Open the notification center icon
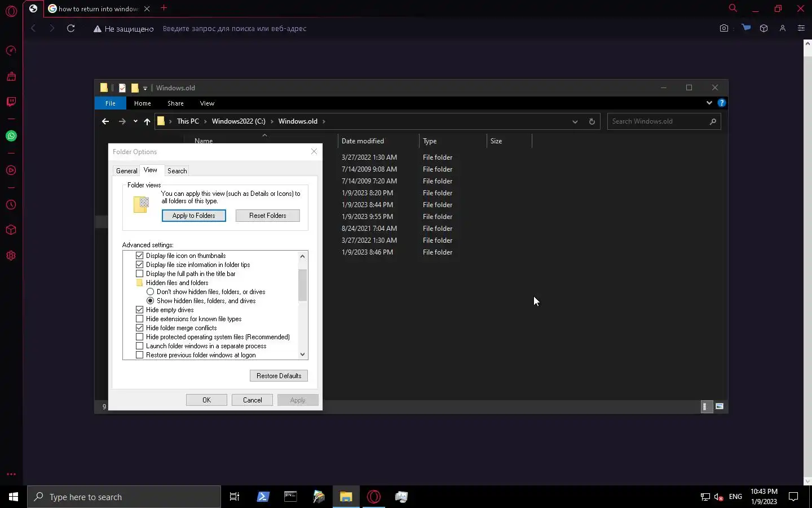This screenshot has width=812, height=508. [x=793, y=497]
